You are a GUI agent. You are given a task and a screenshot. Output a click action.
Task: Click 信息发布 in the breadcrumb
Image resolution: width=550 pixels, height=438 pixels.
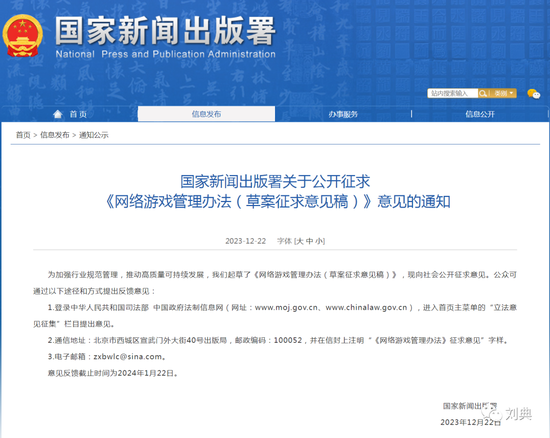pyautogui.click(x=55, y=135)
